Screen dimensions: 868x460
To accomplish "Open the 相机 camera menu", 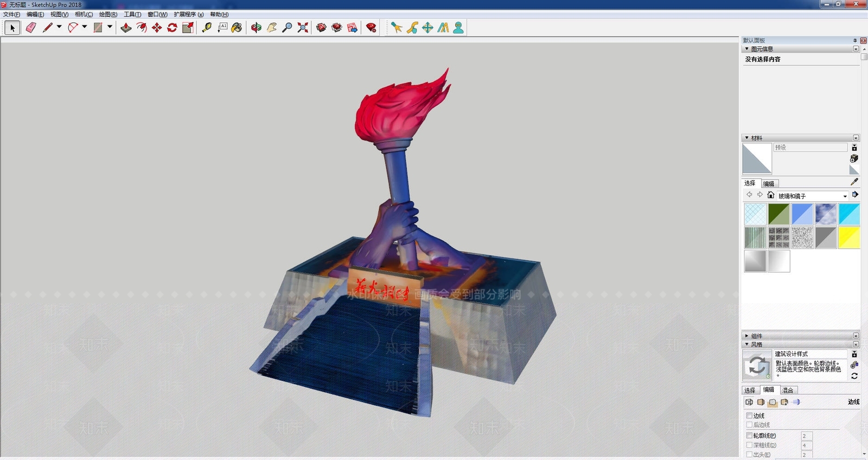I will [84, 14].
